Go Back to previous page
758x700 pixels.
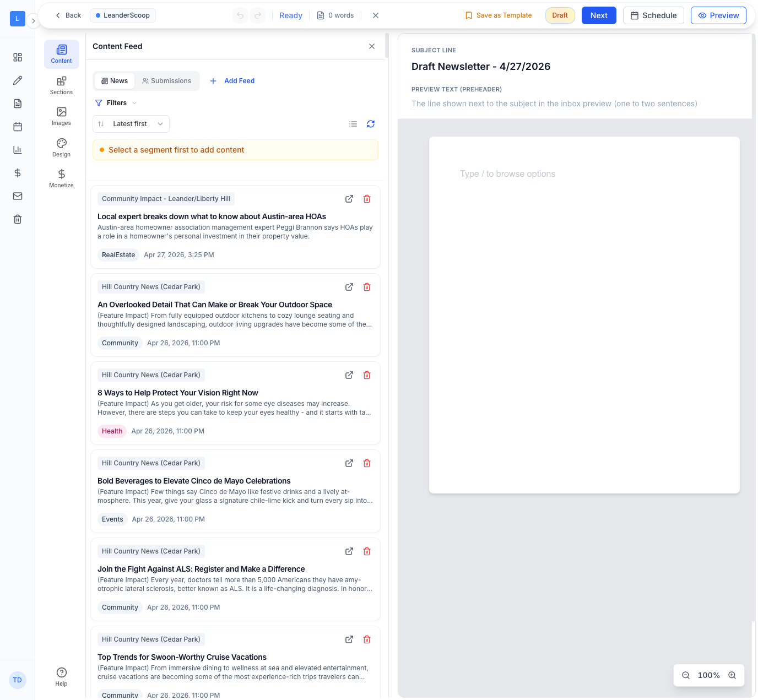click(68, 15)
